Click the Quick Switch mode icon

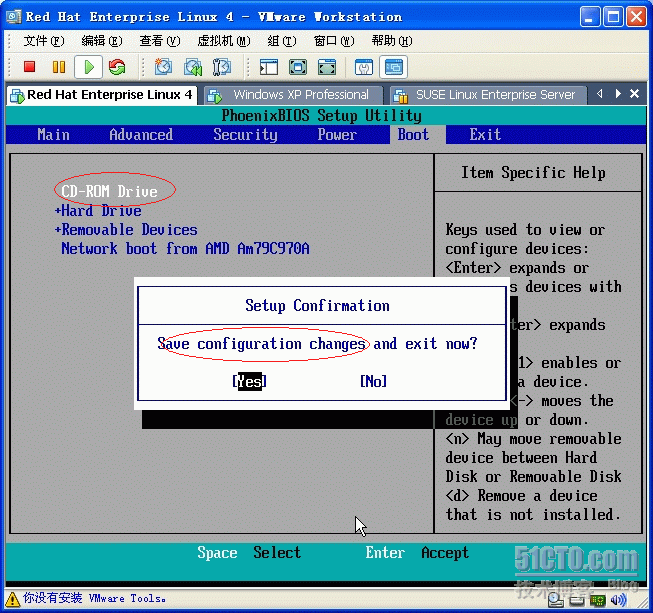point(298,67)
